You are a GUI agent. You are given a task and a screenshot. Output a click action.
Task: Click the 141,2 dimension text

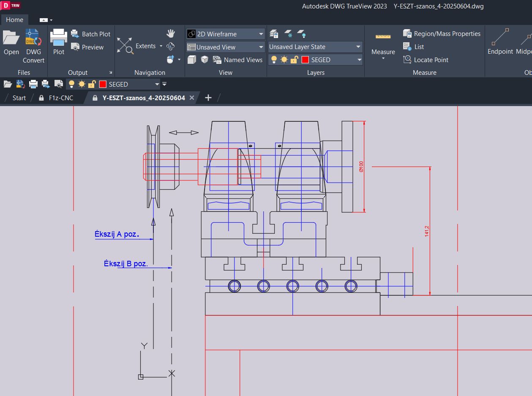click(x=426, y=231)
